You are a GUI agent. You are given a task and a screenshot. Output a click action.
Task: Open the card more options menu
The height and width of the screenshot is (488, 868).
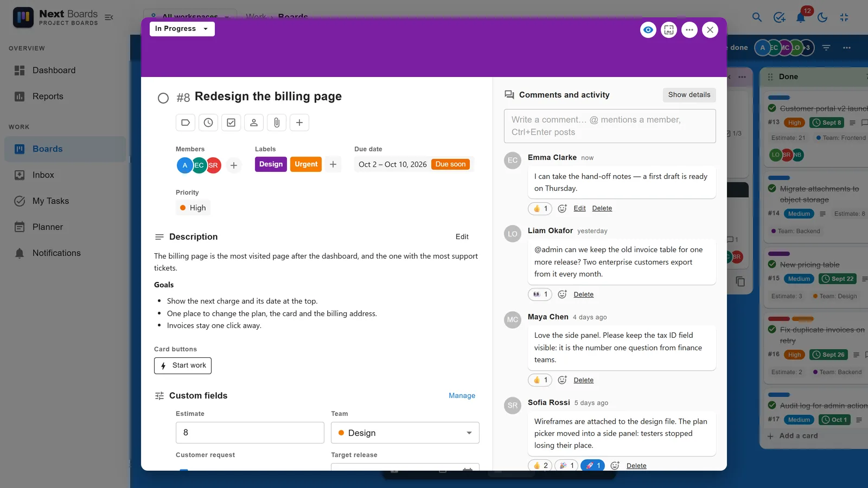pyautogui.click(x=690, y=30)
